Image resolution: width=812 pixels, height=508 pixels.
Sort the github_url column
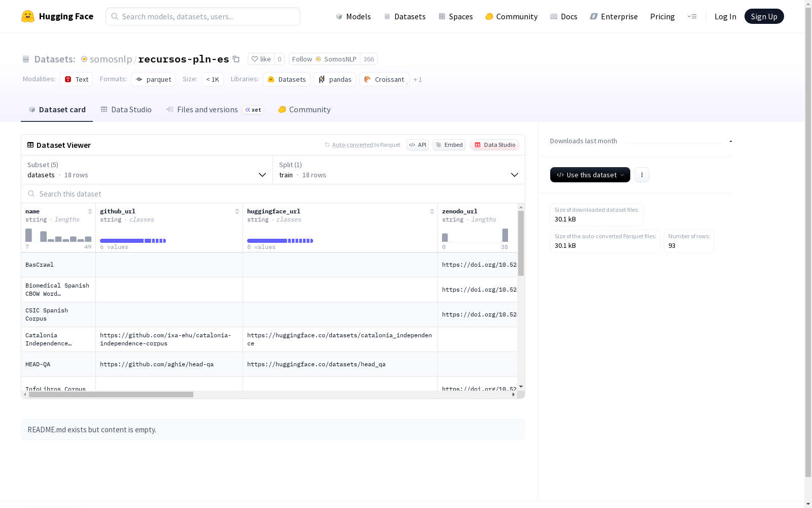click(x=237, y=211)
